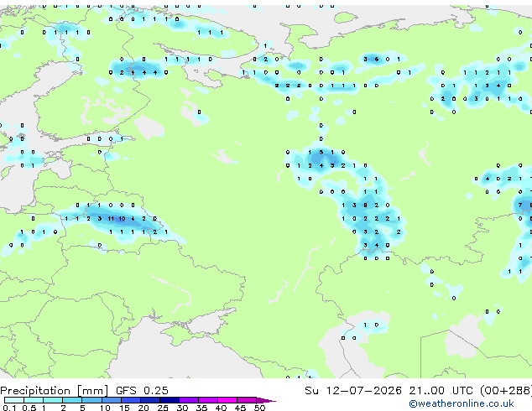Select the map precipitation value '10'

pyautogui.click(x=122, y=218)
